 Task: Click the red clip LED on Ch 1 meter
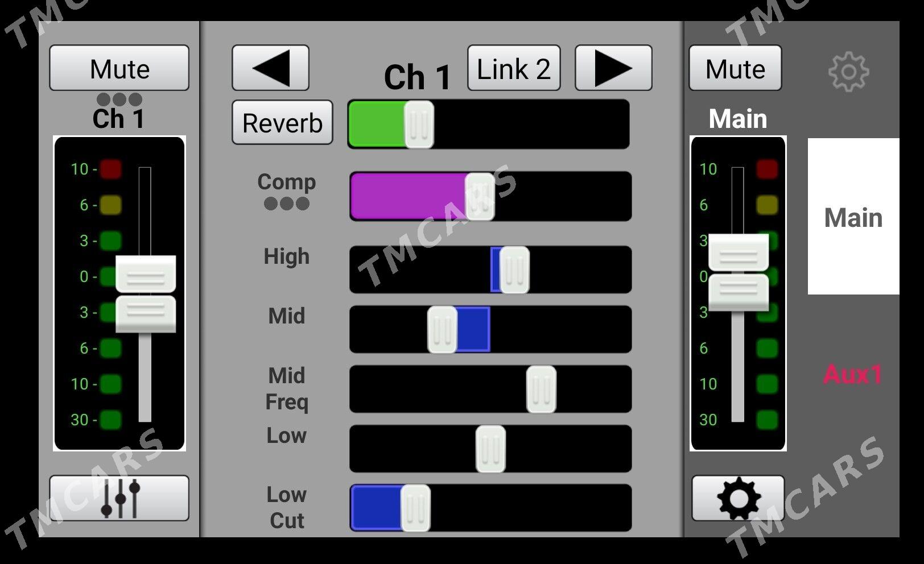tap(111, 169)
